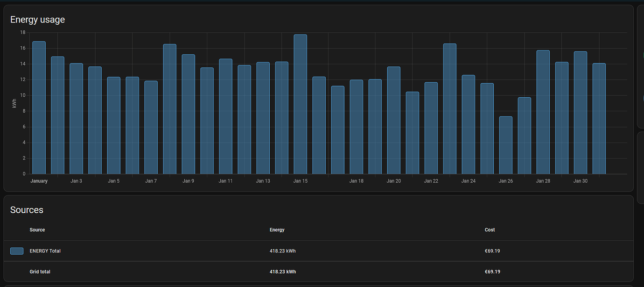This screenshot has height=287, width=644.
Task: Click the Energy usage card title
Action: [37, 20]
